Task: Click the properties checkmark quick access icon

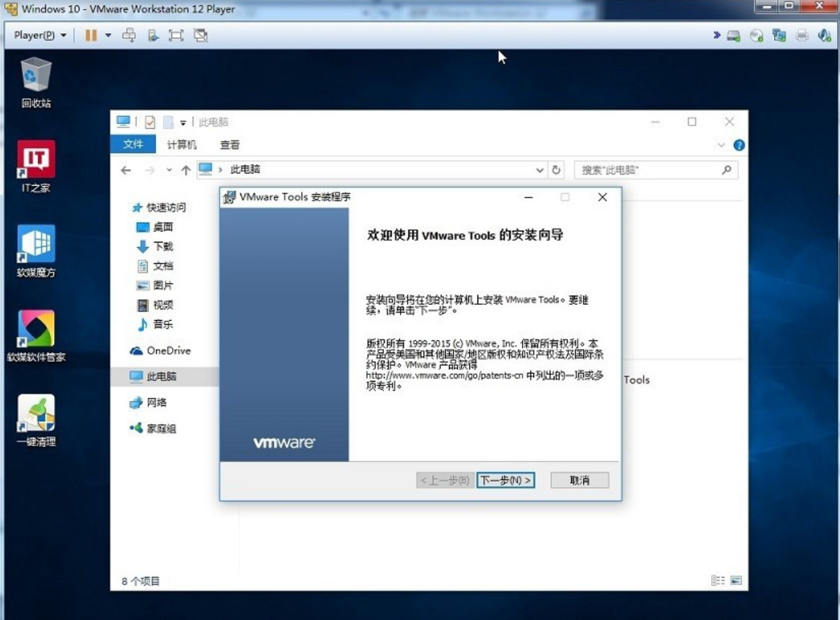Action: tap(150, 122)
